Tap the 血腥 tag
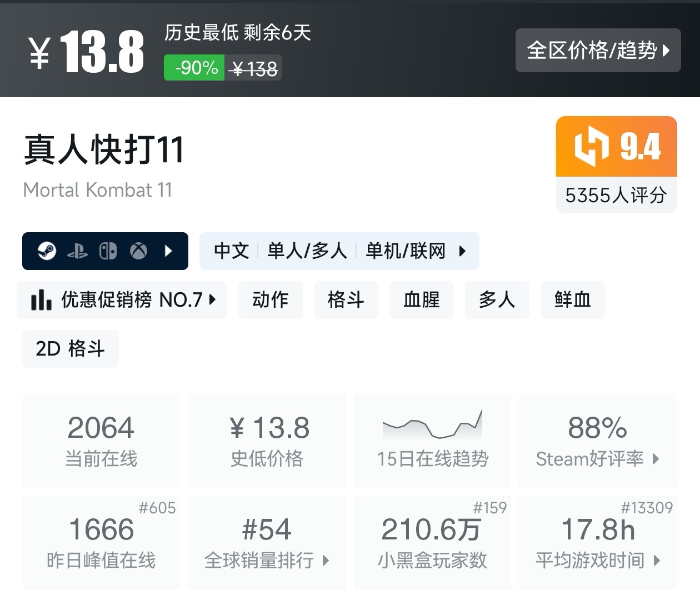The image size is (700, 600). (421, 300)
